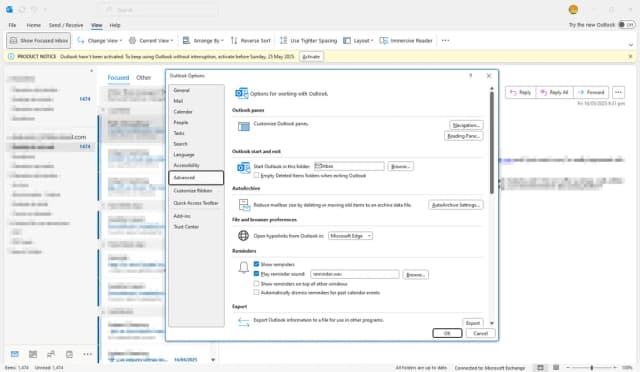Click the Show Focused Inbox button
640x372 pixels.
[38, 40]
